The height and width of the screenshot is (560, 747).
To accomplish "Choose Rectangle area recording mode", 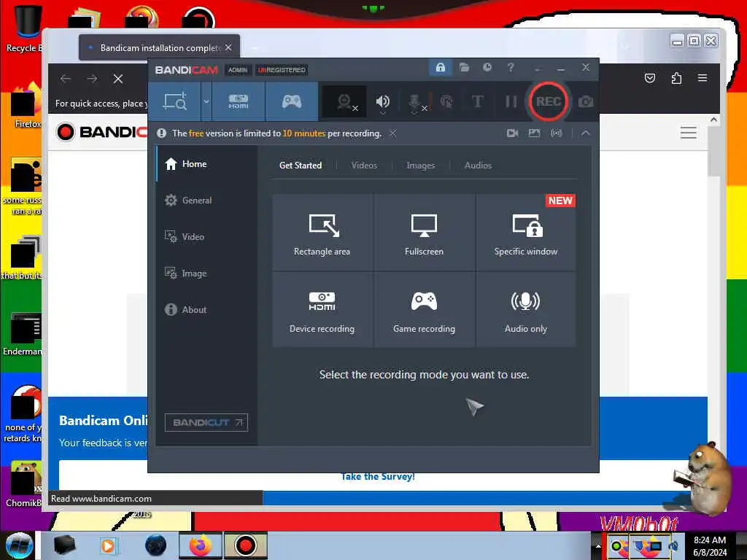I will pos(322,233).
